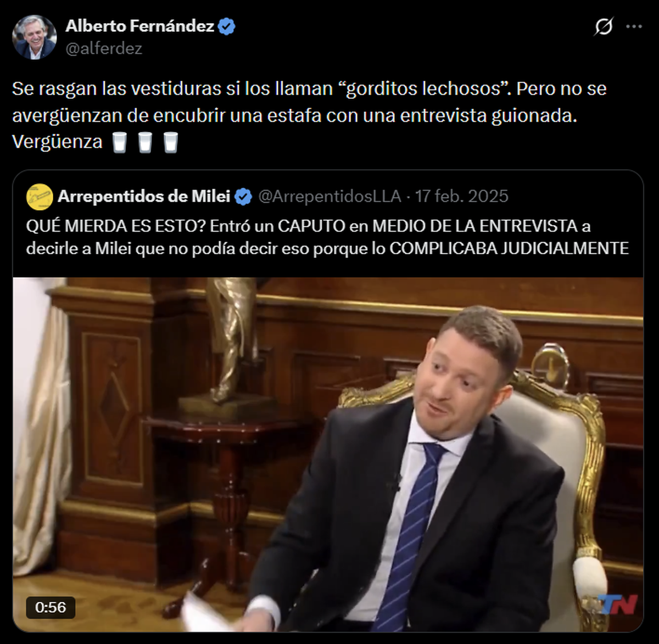Click the 0:56 video duration badge

click(51, 607)
